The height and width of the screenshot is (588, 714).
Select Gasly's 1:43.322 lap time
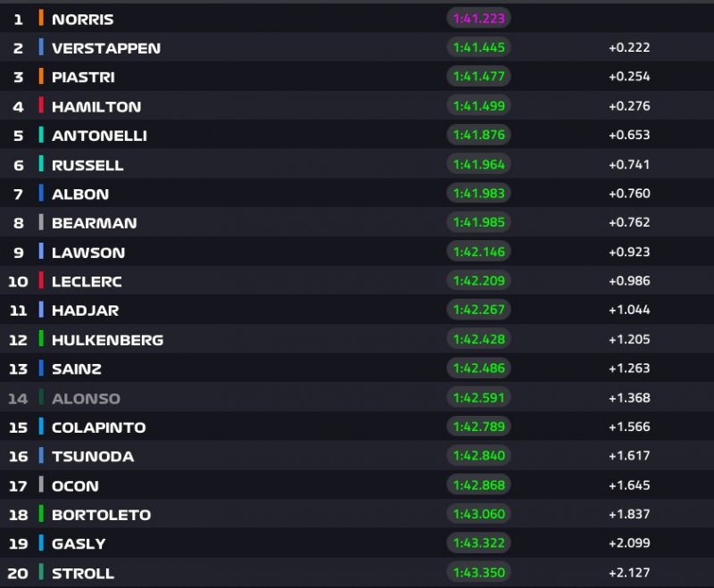click(x=478, y=543)
